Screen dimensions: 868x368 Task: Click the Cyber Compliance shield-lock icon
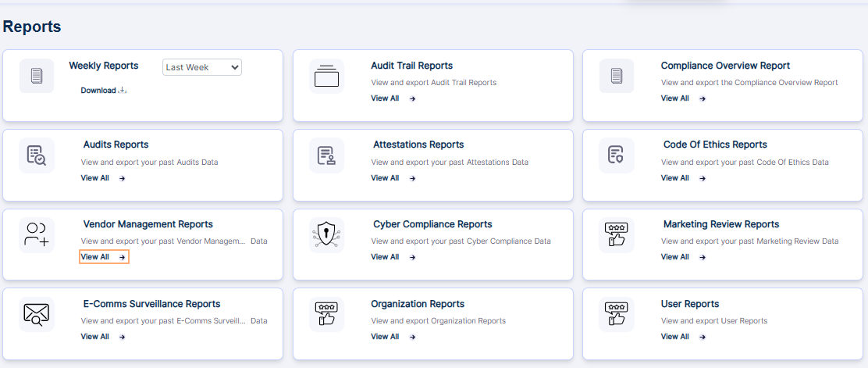[x=326, y=235]
